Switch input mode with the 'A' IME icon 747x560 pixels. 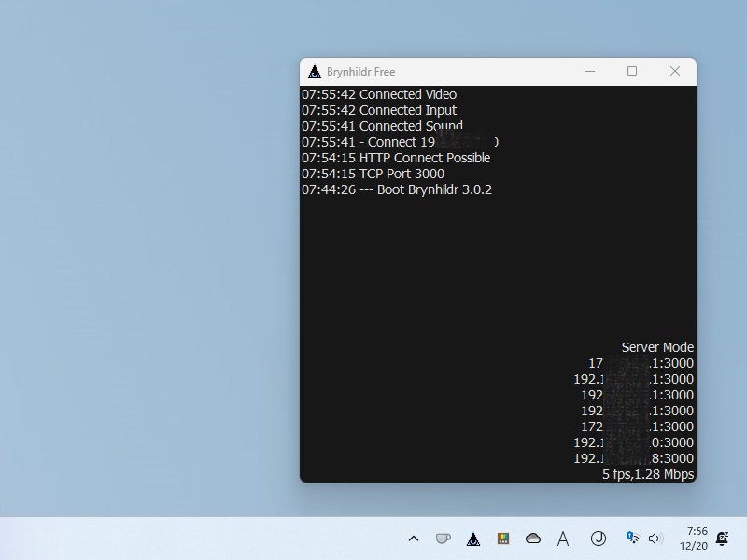(x=563, y=539)
